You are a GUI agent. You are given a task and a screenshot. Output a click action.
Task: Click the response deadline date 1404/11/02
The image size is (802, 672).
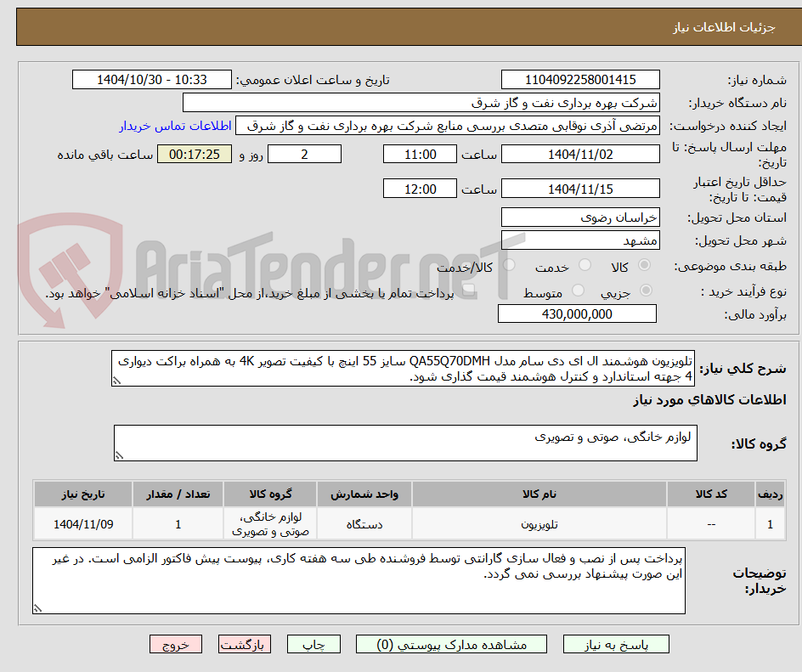tap(580, 154)
